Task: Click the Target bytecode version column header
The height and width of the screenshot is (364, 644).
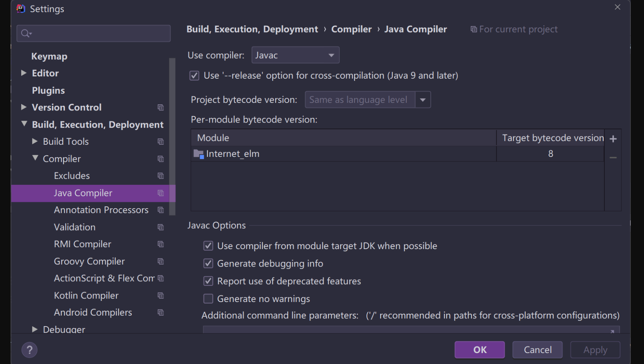Action: (550, 138)
